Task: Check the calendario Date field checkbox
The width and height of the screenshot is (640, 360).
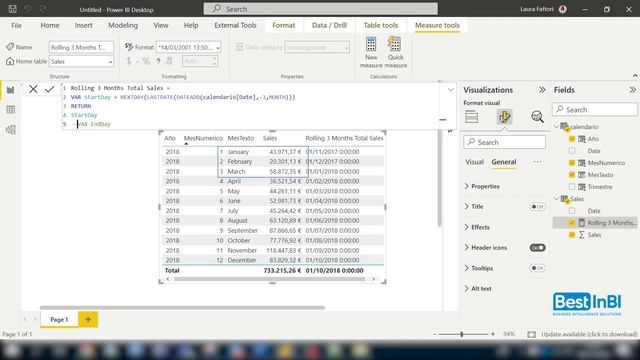Action: (572, 151)
